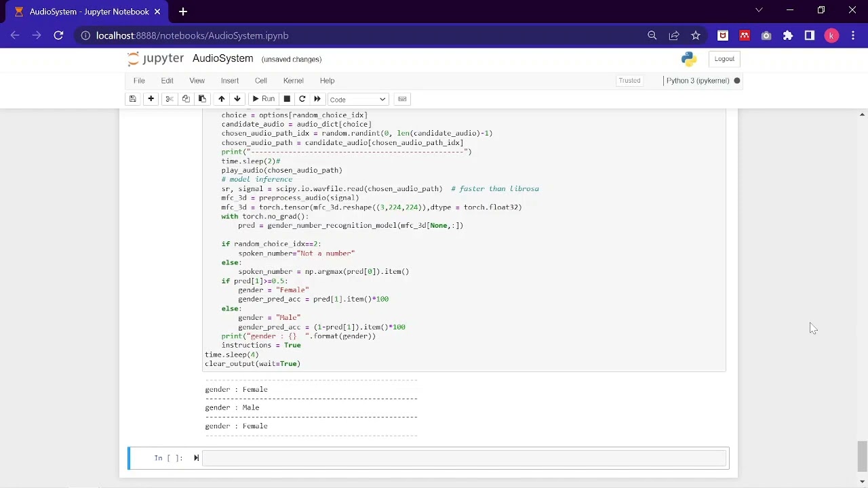Restart kernel and run all icon
This screenshot has width=868, height=488.
point(317,99)
